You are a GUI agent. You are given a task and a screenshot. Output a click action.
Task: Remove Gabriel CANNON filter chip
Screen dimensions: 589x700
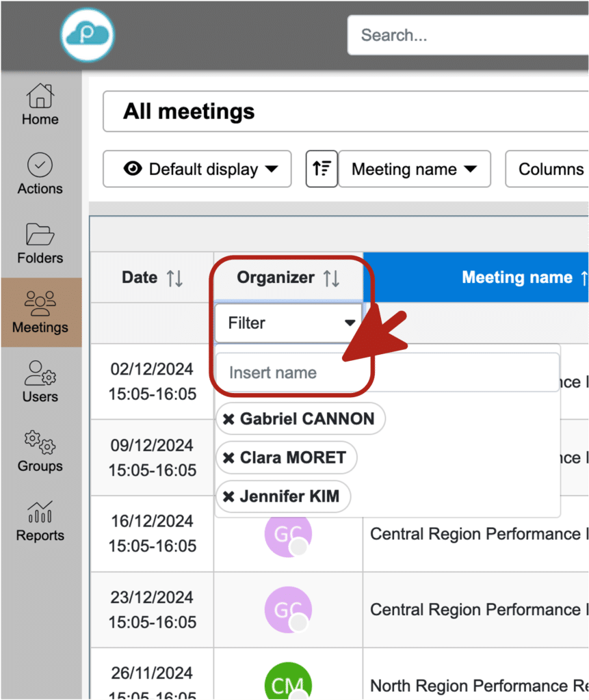[229, 419]
